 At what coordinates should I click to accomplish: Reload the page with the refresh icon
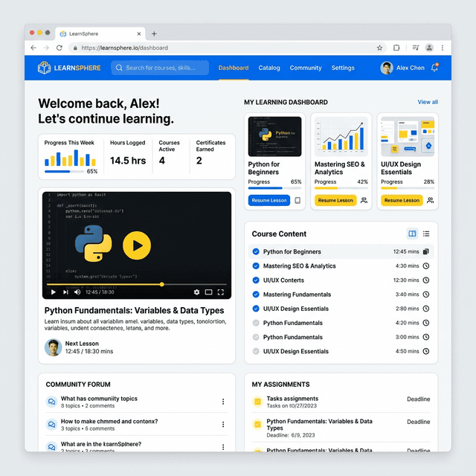[x=59, y=48]
